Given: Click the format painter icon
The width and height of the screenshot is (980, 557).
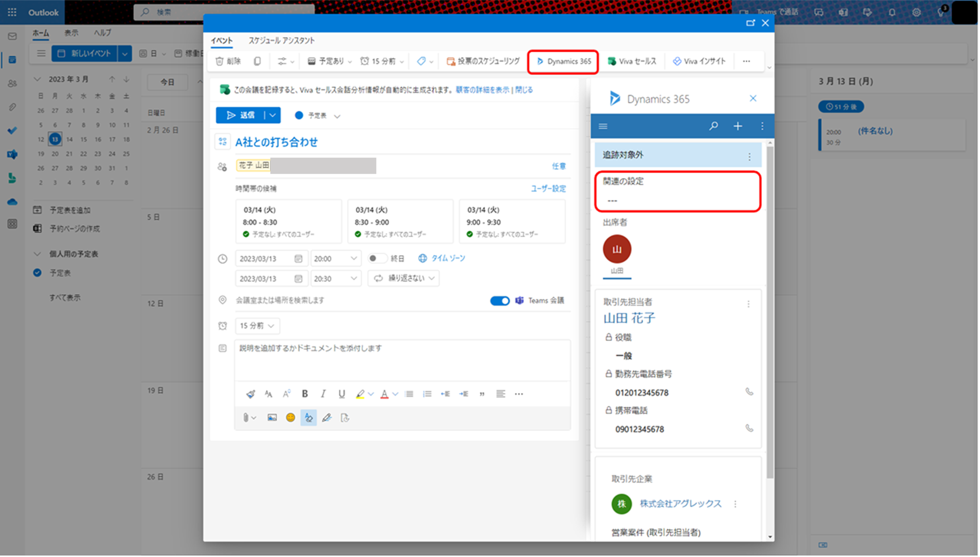Looking at the screenshot, I should [251, 394].
